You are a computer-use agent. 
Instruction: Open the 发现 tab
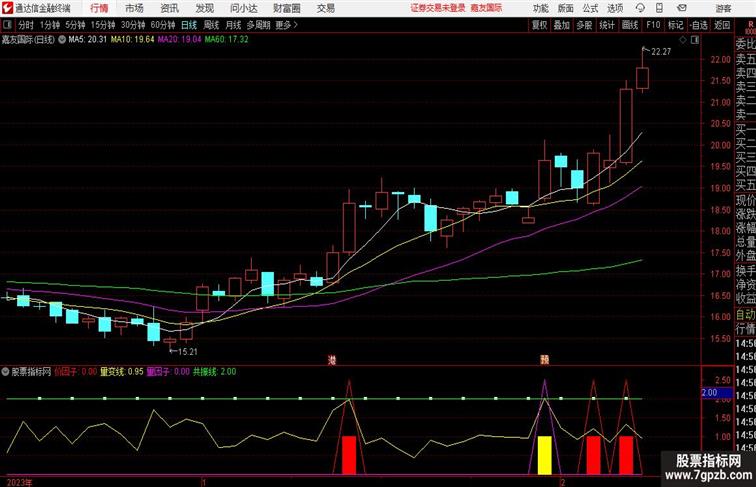pos(204,8)
